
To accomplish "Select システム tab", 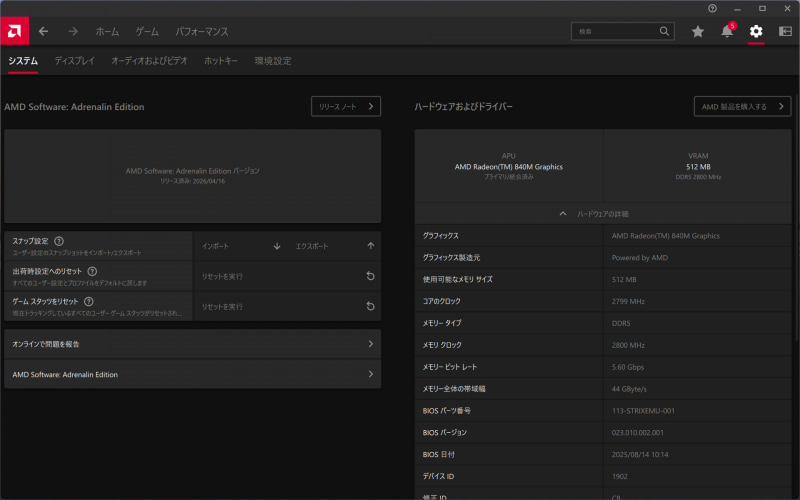I will click(23, 61).
